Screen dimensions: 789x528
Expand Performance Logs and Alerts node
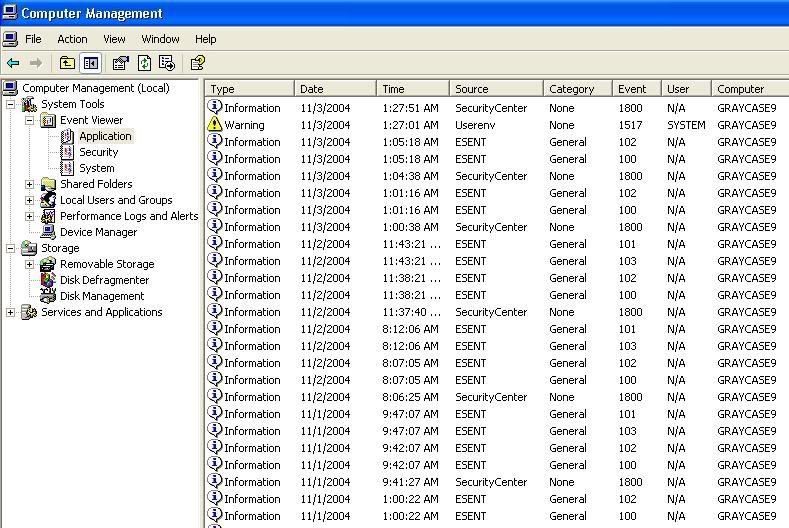[x=29, y=216]
